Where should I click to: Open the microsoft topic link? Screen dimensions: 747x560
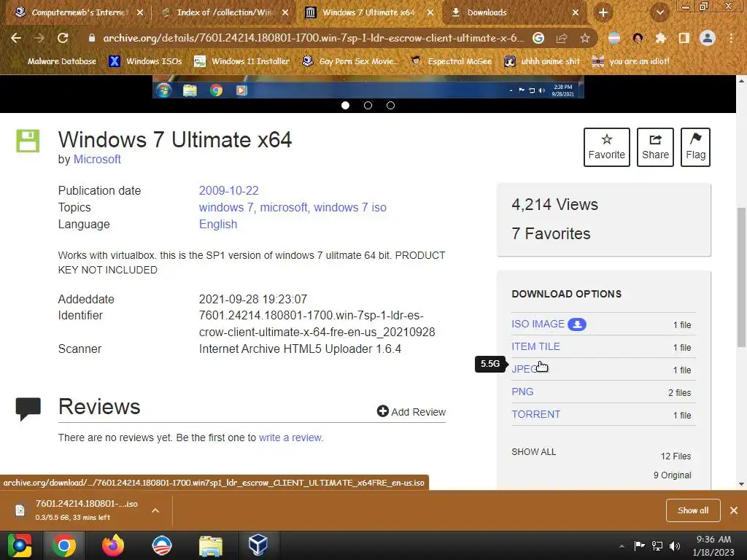[284, 207]
